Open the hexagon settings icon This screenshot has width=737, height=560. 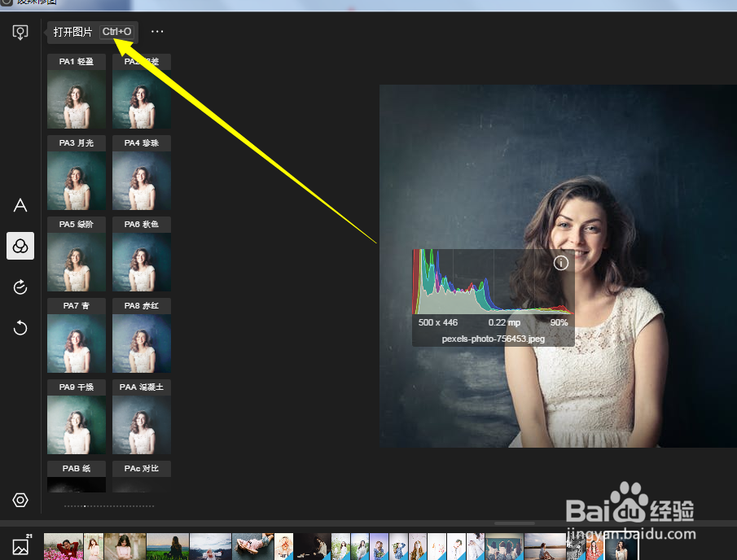pos(20,500)
